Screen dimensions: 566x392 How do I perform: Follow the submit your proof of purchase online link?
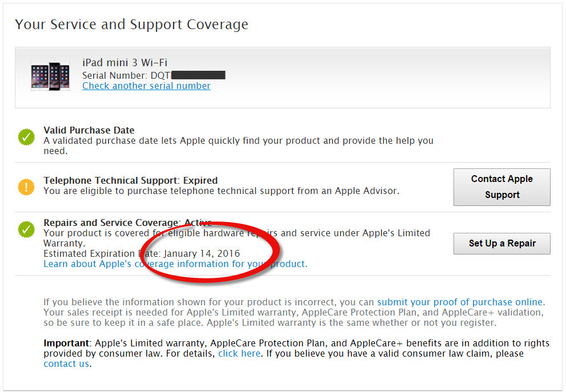click(460, 302)
